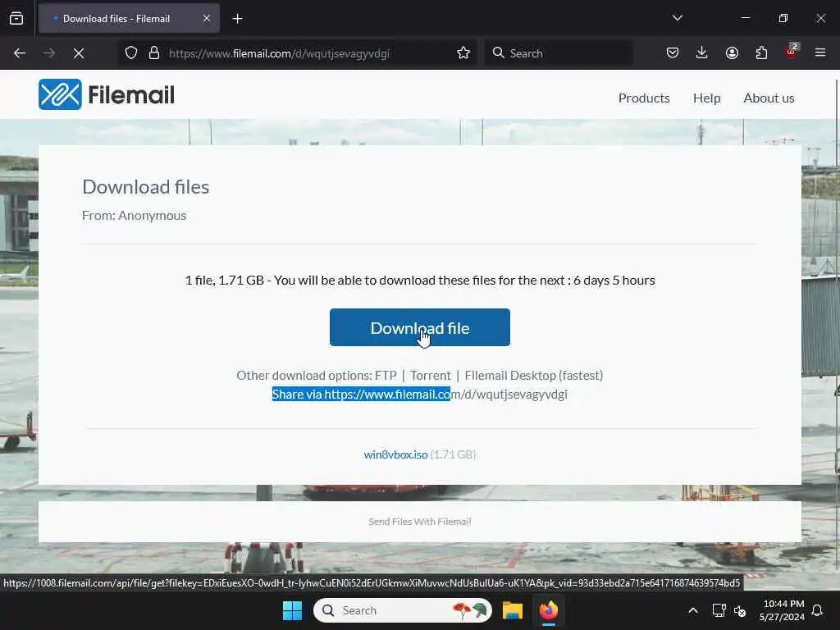Open a new tab with plus button

(237, 19)
